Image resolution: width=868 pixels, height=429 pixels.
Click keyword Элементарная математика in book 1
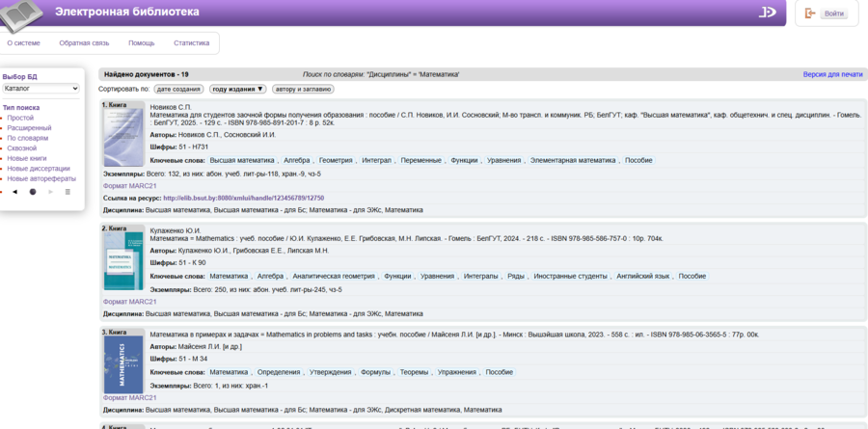coord(573,161)
